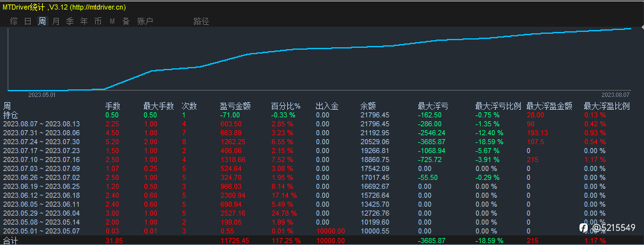This screenshot has width=644, height=245.
Task: Click the 盈亏金额 column header
Action: pyautogui.click(x=236, y=107)
